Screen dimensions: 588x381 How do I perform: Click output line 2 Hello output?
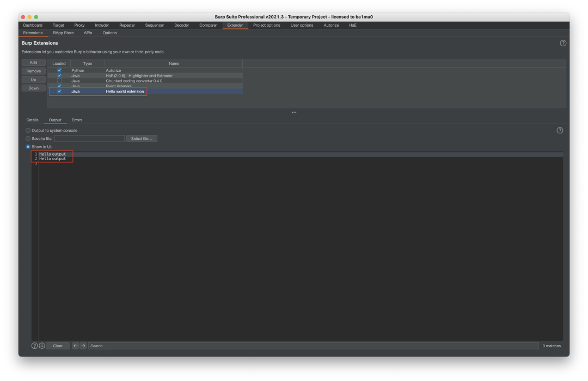[x=52, y=158]
